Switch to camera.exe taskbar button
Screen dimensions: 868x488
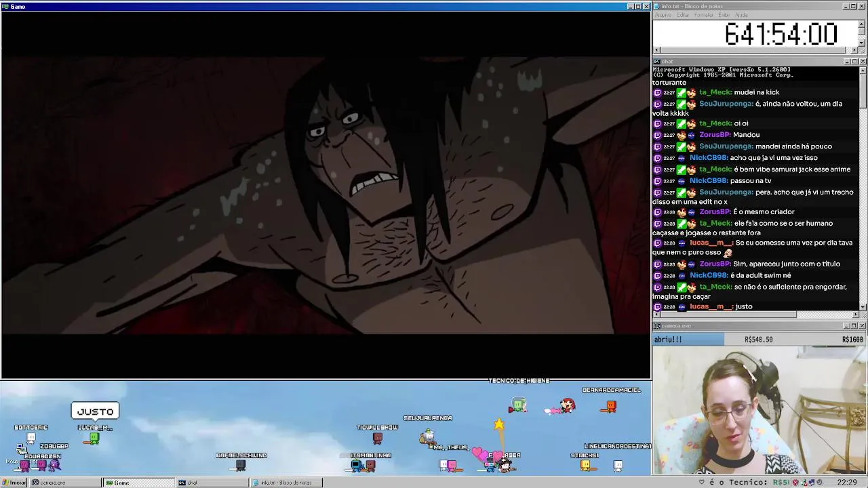coord(64,483)
